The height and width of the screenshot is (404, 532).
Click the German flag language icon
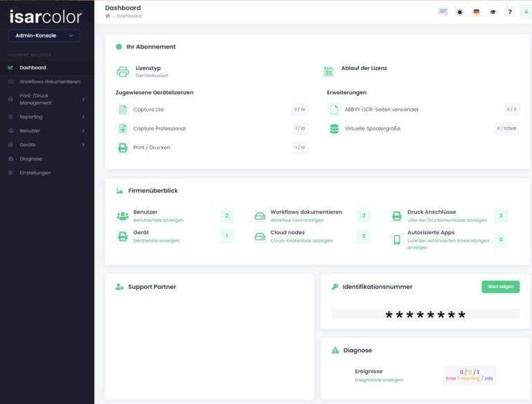point(476,12)
